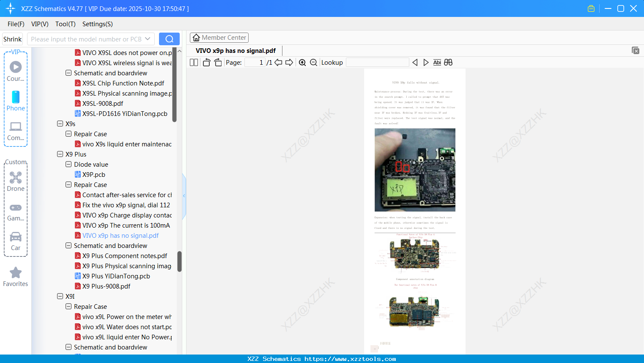Image resolution: width=644 pixels, height=363 pixels.
Task: Rotate the PDF page counterclockwise
Action: pyautogui.click(x=206, y=63)
